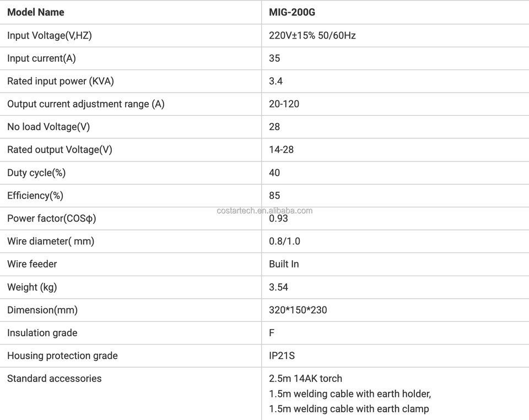Click the MIG-200G model value

292,12
